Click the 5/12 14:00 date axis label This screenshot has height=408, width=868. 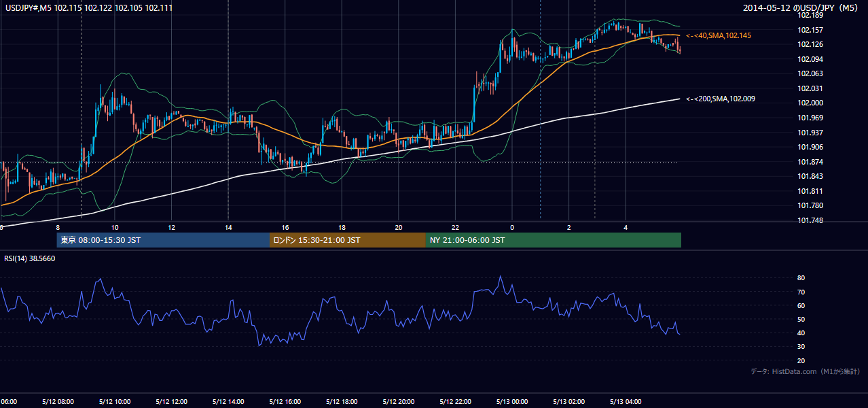228,402
